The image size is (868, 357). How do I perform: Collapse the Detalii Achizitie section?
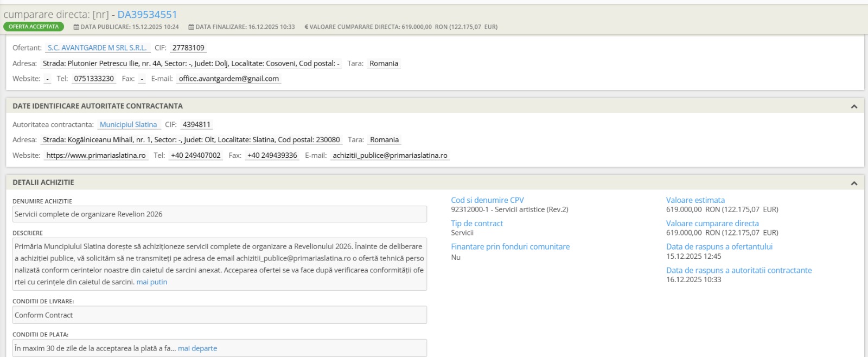(x=854, y=183)
